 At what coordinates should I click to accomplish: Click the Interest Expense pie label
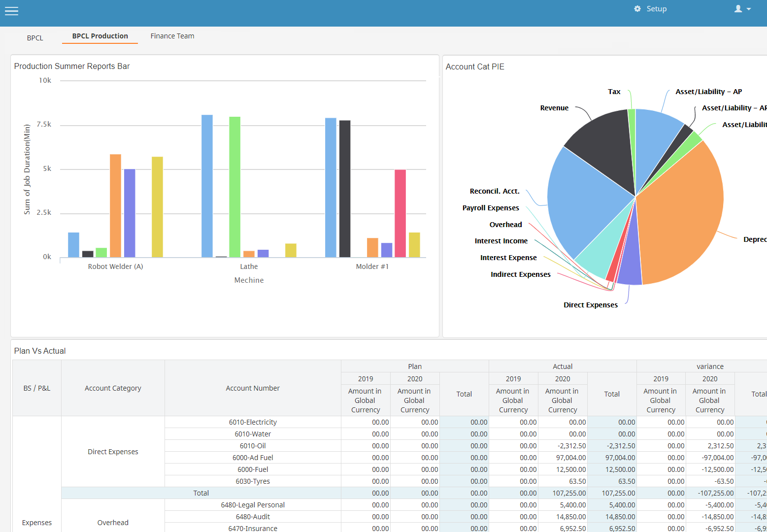click(x=508, y=258)
